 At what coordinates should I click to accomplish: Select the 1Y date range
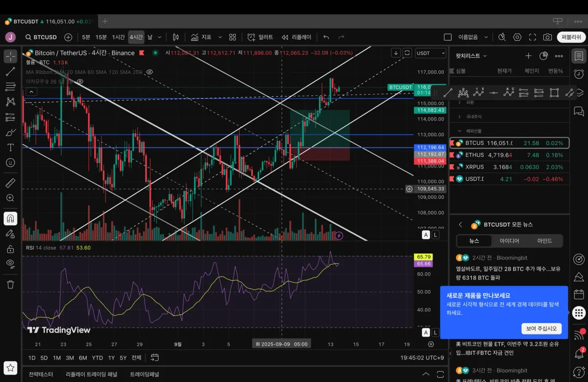pos(111,358)
